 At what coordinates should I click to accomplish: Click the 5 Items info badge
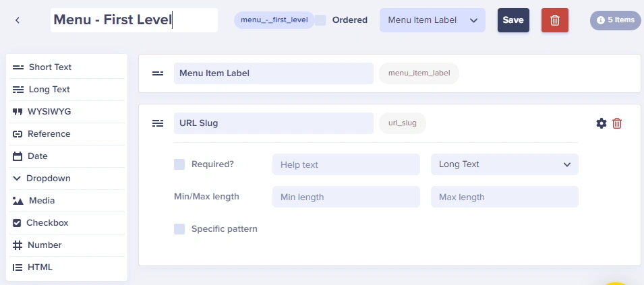point(616,20)
